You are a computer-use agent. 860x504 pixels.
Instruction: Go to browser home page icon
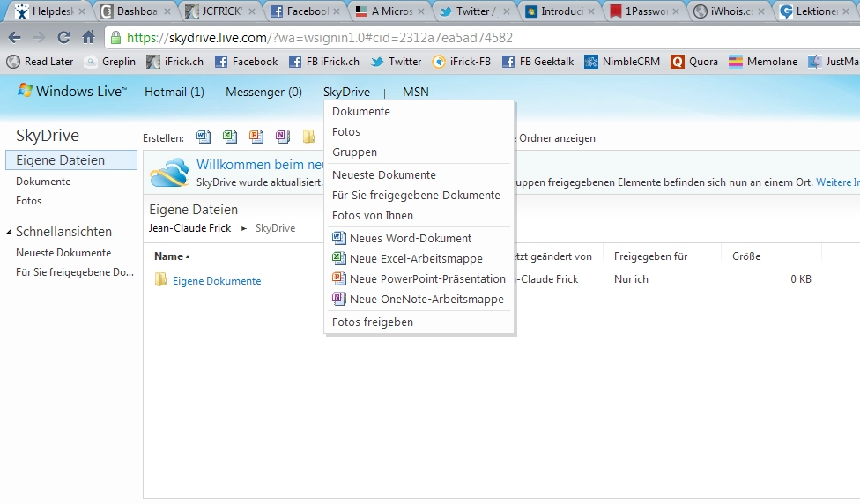click(88, 38)
